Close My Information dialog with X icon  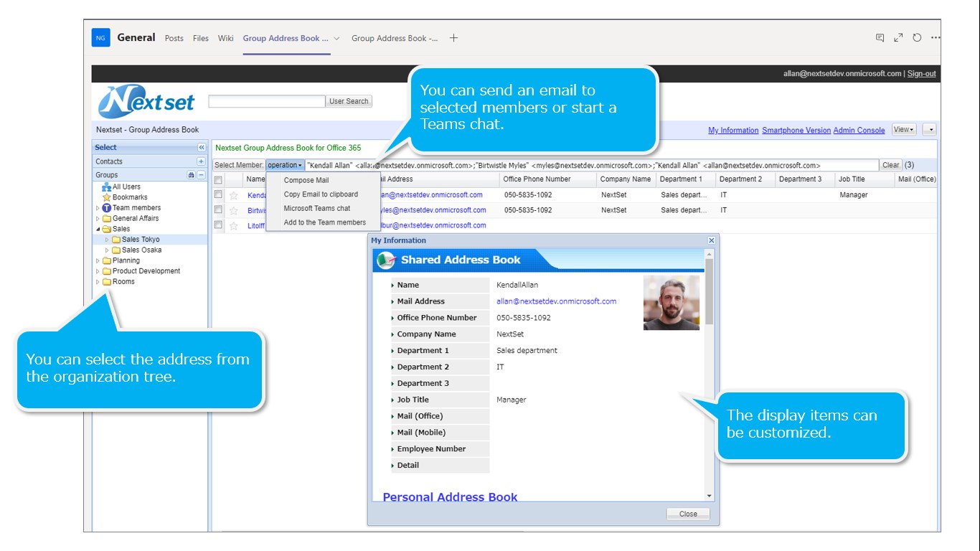pos(712,240)
